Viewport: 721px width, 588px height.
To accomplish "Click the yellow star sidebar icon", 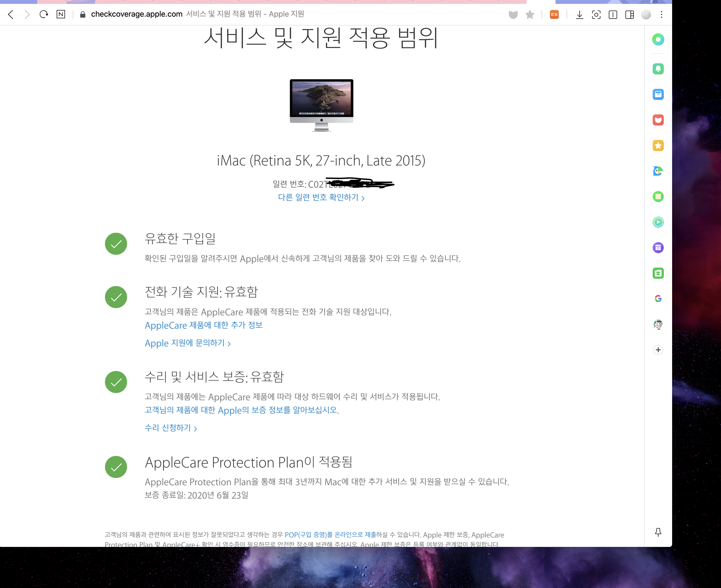I will tap(658, 146).
